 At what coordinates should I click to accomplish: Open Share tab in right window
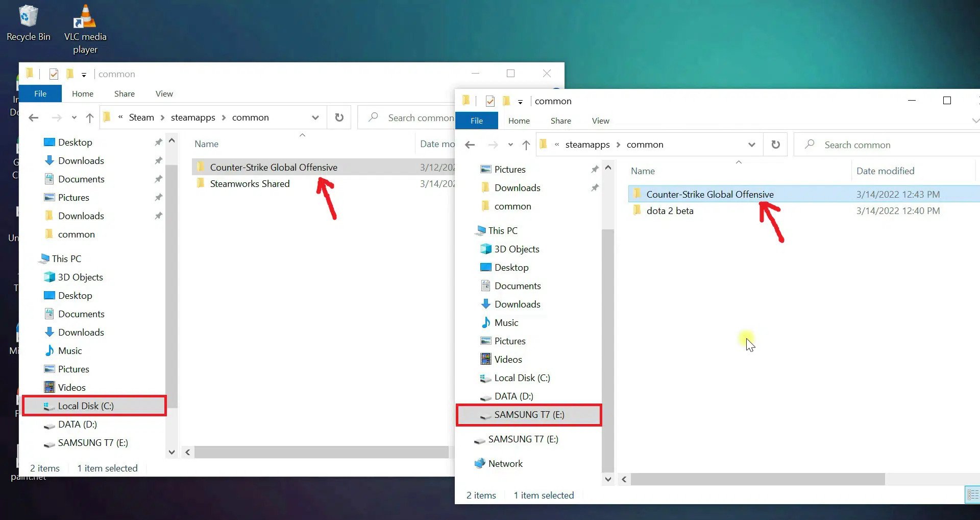pyautogui.click(x=561, y=121)
